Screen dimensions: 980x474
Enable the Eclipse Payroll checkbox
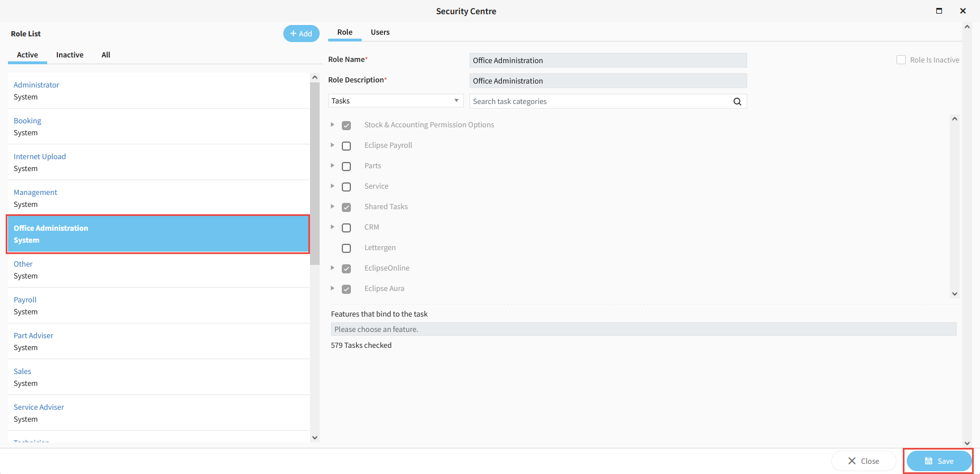click(x=346, y=146)
